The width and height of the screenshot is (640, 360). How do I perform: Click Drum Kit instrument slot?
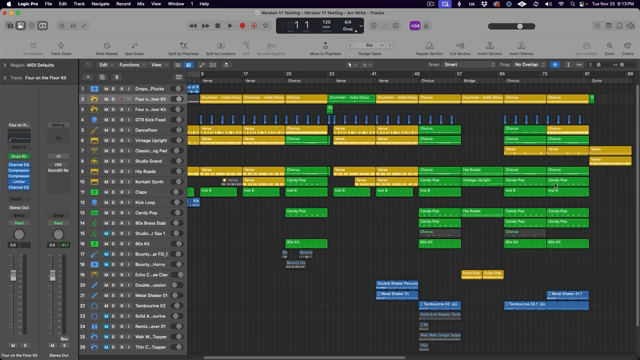coord(19,156)
